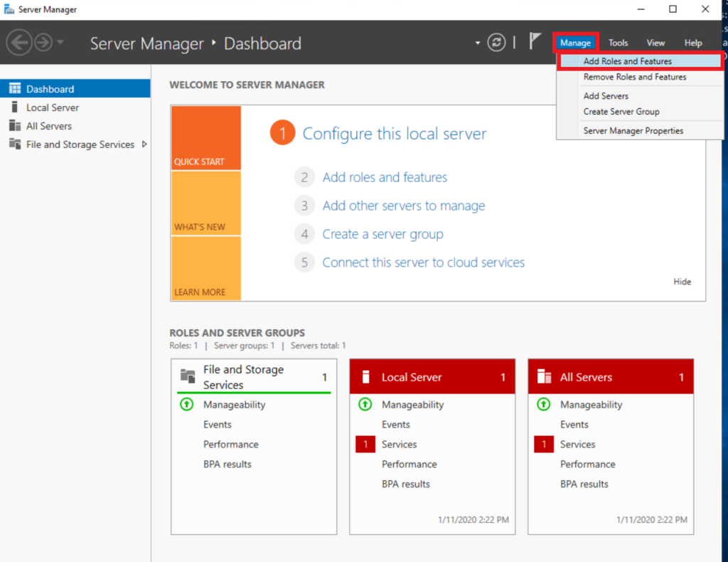The image size is (728, 562).
Task: Click the refresh dashboard icon
Action: (x=496, y=43)
